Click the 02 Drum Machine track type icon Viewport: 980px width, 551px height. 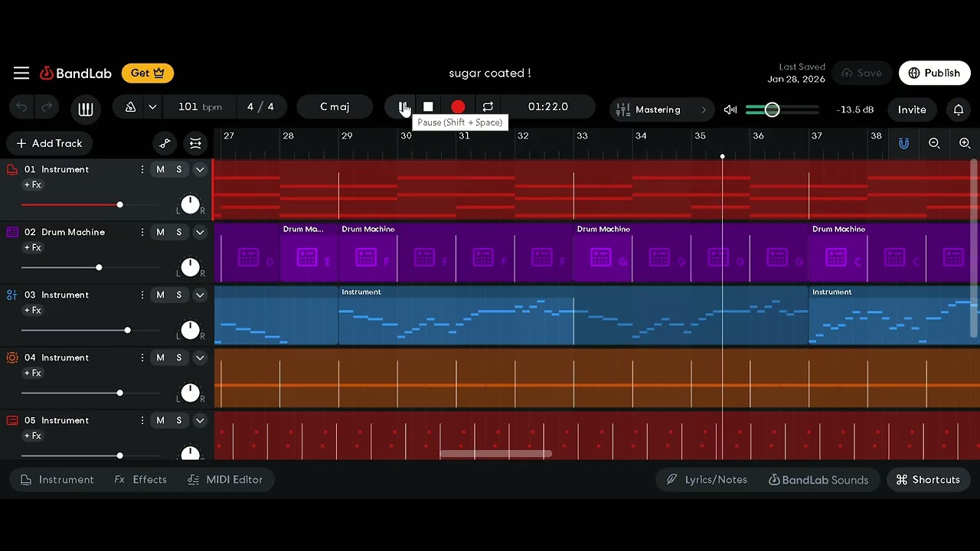click(12, 232)
